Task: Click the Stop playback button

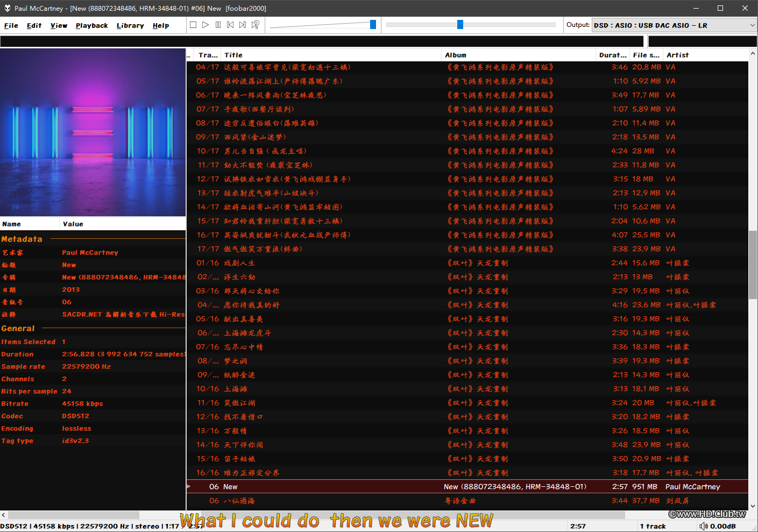Action: tap(193, 25)
